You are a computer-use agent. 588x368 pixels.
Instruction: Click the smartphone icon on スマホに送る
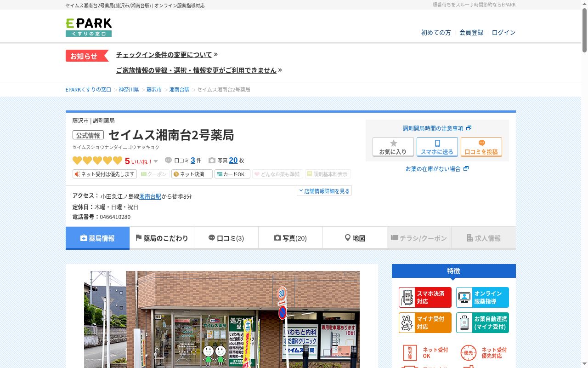pyautogui.click(x=437, y=144)
